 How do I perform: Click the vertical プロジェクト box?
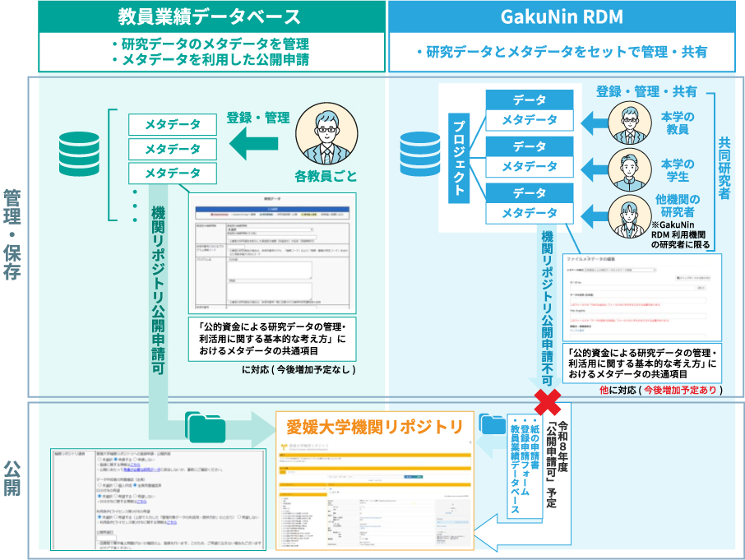pyautogui.click(x=460, y=155)
